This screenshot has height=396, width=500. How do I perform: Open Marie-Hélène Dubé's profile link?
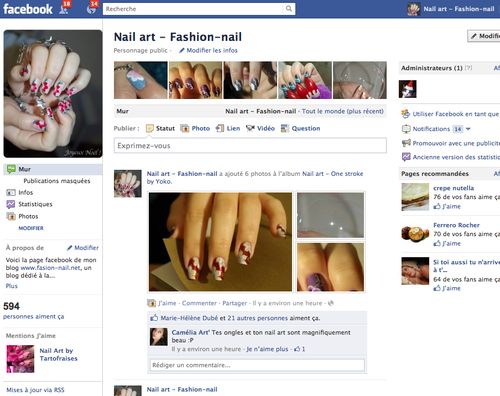click(x=189, y=318)
